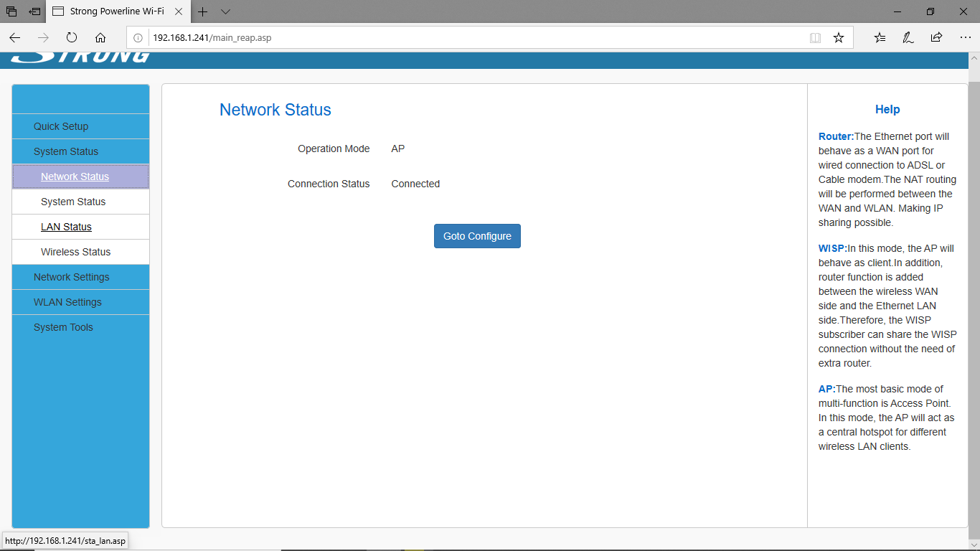Open Wireless Status page
980x551 pixels.
pyautogui.click(x=81, y=252)
